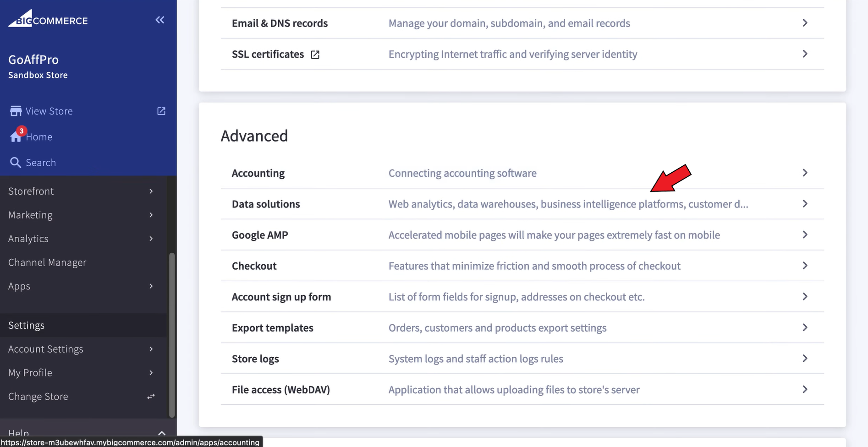Click the Home icon with notification badge
Viewport: 868px width, 447px height.
16,136
